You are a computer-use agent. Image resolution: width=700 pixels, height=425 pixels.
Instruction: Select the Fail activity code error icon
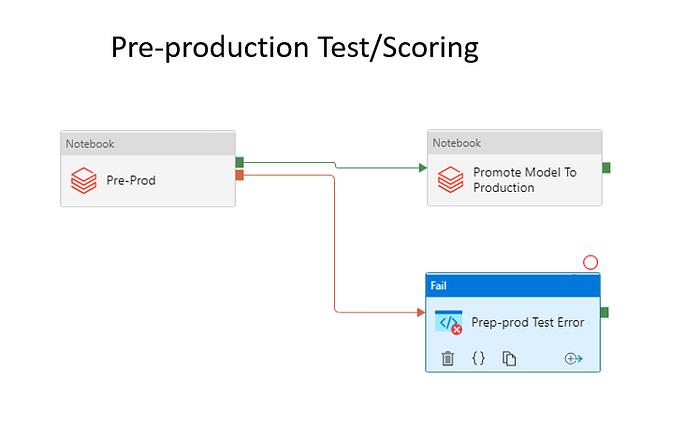click(x=449, y=322)
